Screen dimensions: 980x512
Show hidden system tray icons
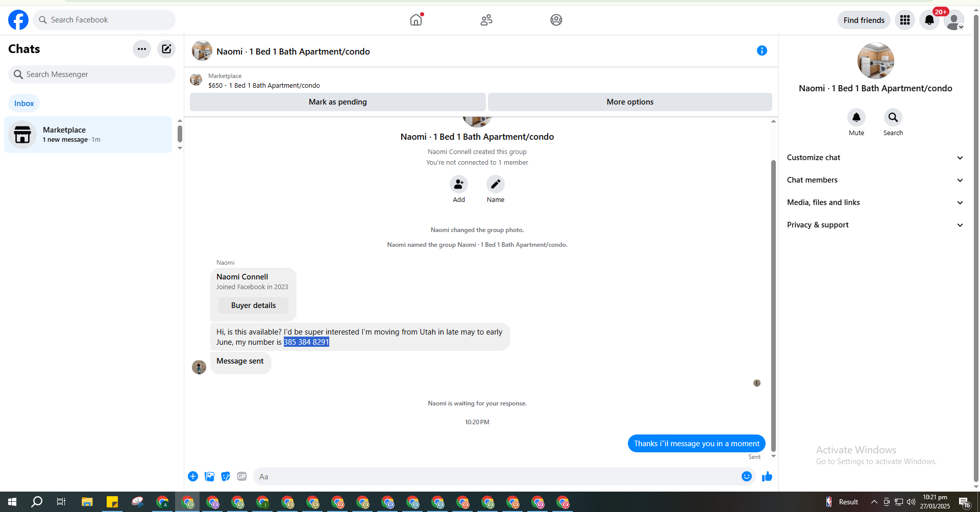point(874,502)
